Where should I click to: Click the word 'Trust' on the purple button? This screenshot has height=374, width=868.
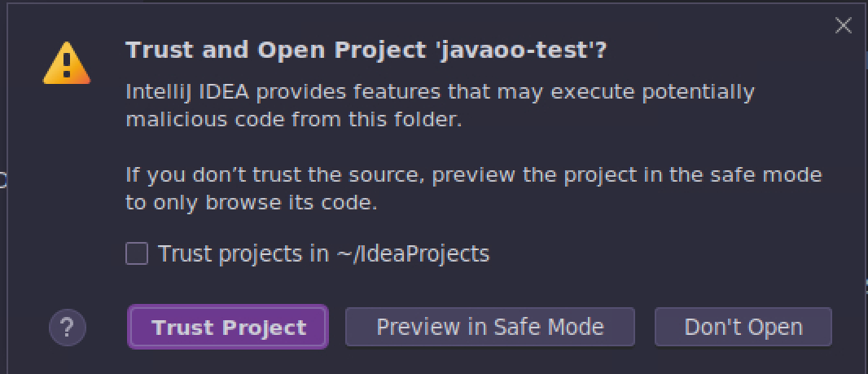tap(178, 328)
